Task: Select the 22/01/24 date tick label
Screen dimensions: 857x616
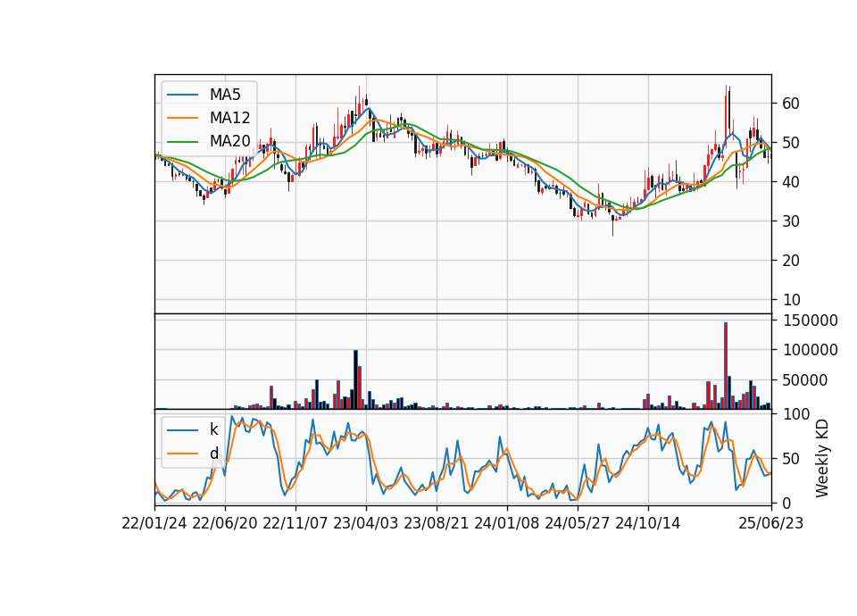Action: [154, 523]
